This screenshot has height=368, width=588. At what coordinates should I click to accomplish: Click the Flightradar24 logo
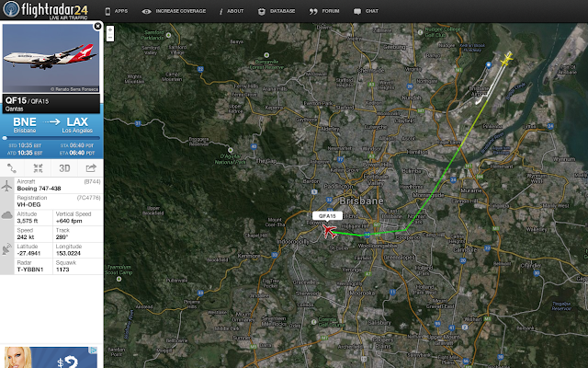45,10
